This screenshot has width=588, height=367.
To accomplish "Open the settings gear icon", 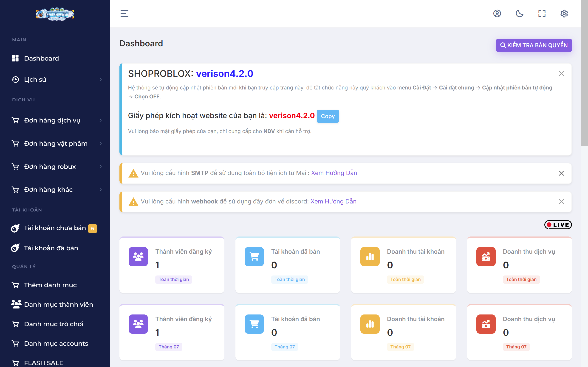I will (564, 14).
